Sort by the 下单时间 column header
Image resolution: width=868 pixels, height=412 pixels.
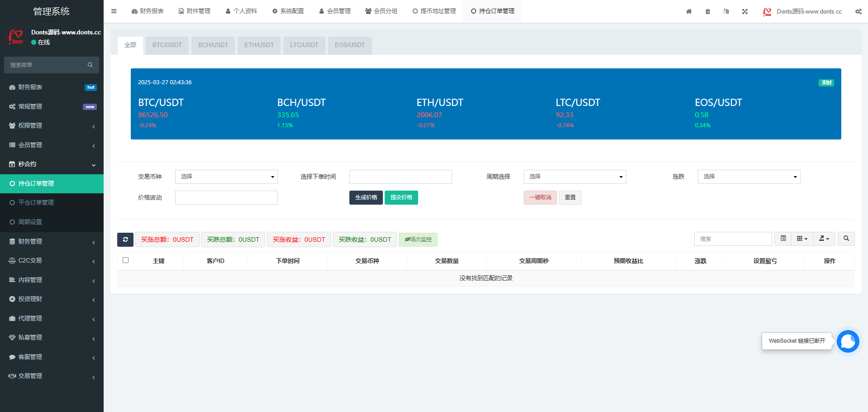coord(288,261)
